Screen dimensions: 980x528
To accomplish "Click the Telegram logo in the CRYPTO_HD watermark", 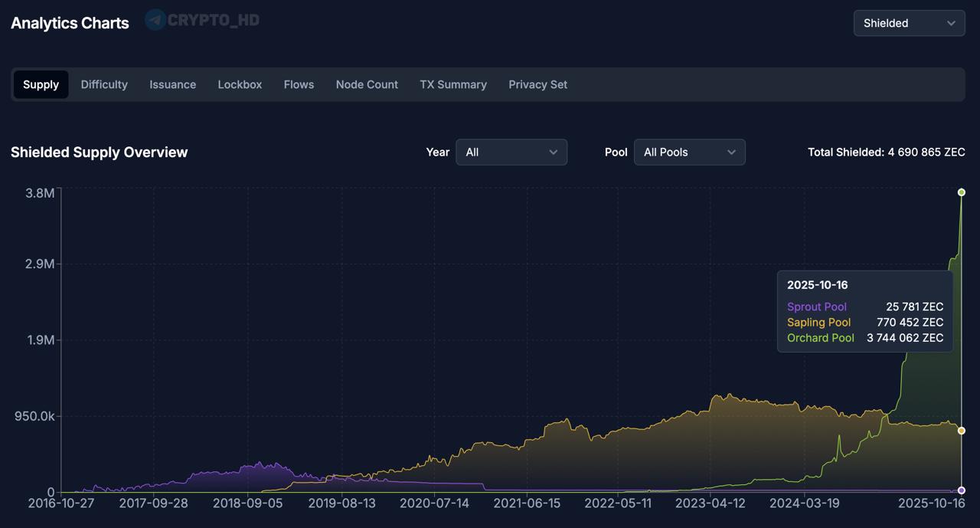I will [x=155, y=20].
